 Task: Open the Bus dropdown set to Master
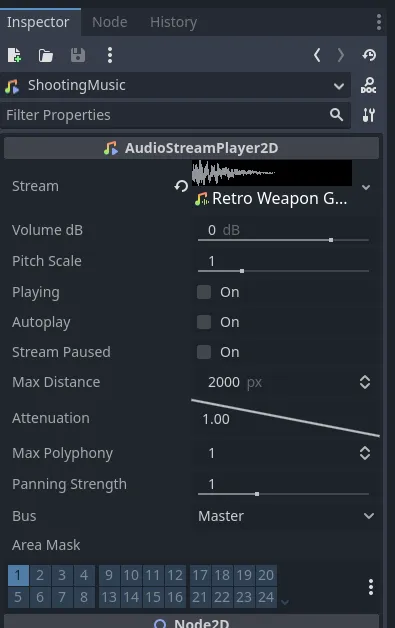click(x=286, y=516)
